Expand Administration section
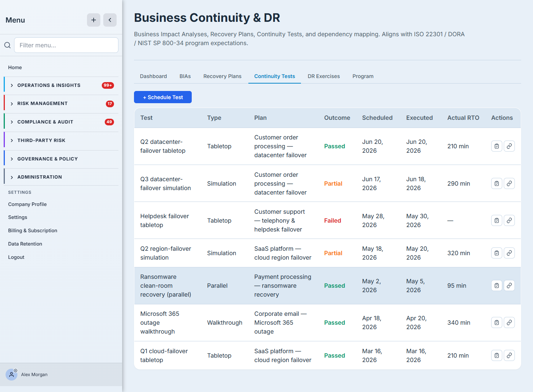This screenshot has height=392, width=533. click(x=61, y=177)
